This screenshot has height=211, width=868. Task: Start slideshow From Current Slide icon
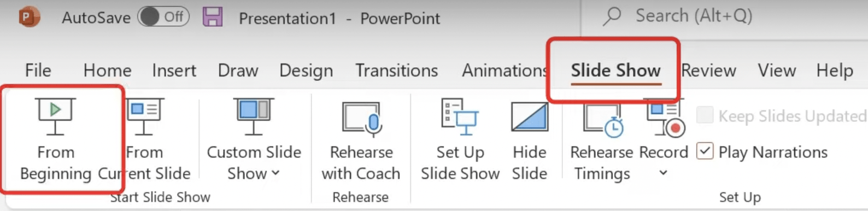pyautogui.click(x=145, y=116)
